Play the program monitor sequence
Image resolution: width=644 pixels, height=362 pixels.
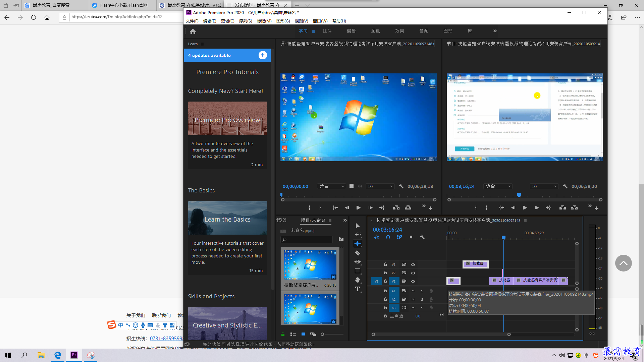(525, 208)
